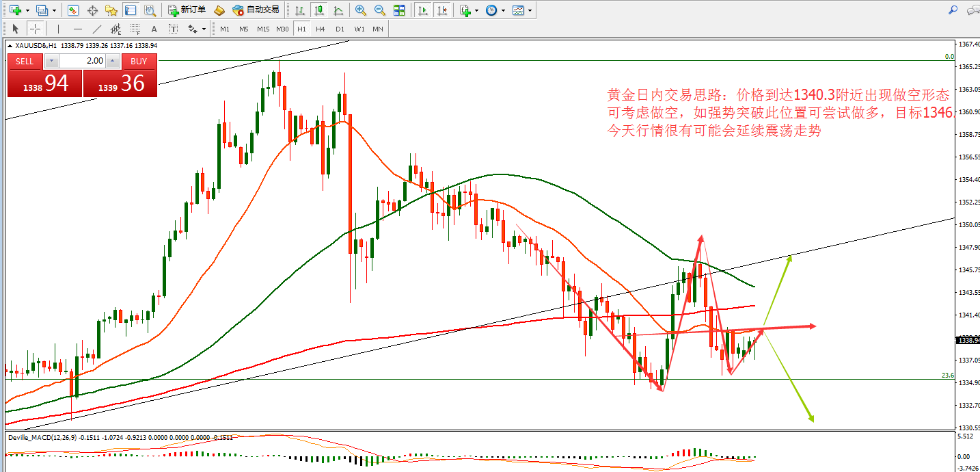Click the 1338.94 current price label
The height and width of the screenshot is (472, 980).
coord(969,340)
